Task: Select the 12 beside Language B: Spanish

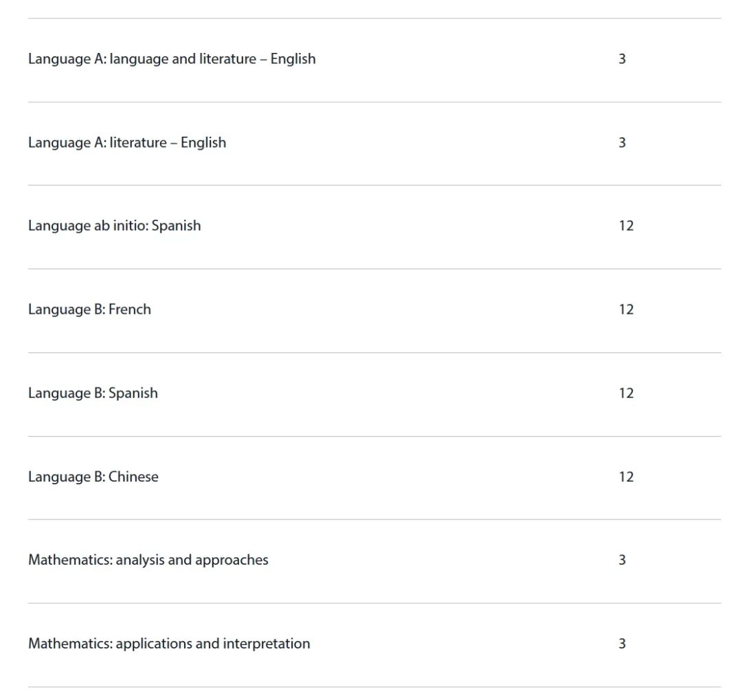Action: (x=626, y=394)
